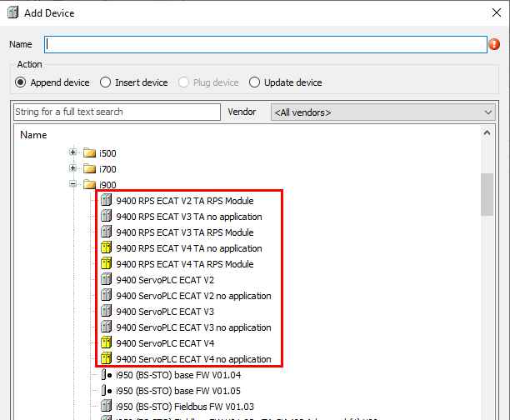Select the Update device radio button
The width and height of the screenshot is (510, 420).
coord(255,82)
